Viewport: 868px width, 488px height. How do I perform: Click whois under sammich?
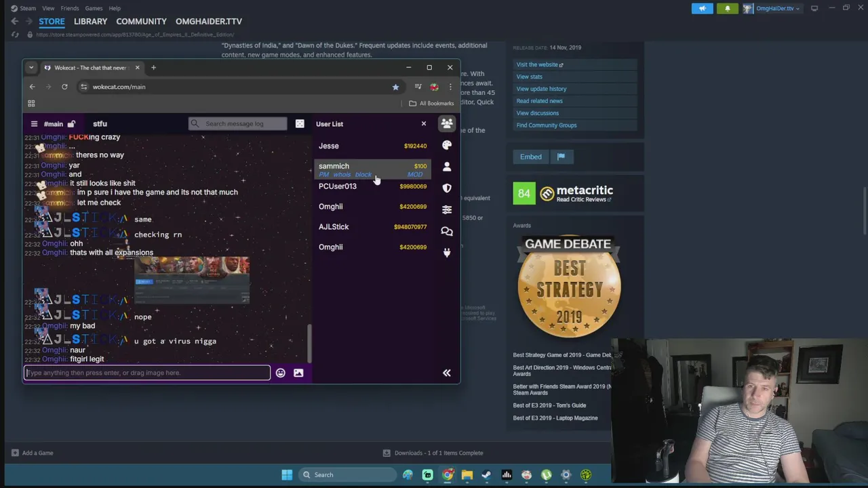pyautogui.click(x=342, y=175)
